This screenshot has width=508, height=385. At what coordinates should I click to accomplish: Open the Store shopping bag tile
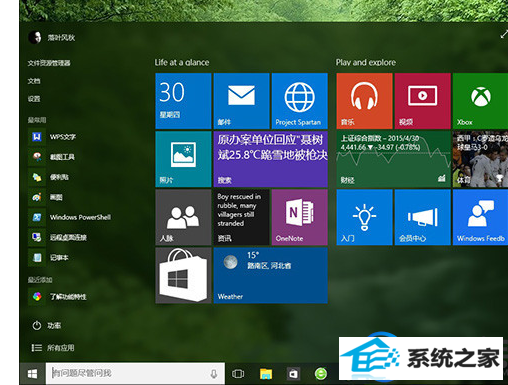pyautogui.click(x=183, y=275)
